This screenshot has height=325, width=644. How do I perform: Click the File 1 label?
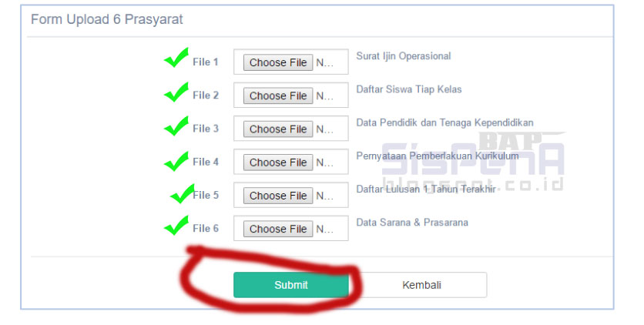point(206,62)
